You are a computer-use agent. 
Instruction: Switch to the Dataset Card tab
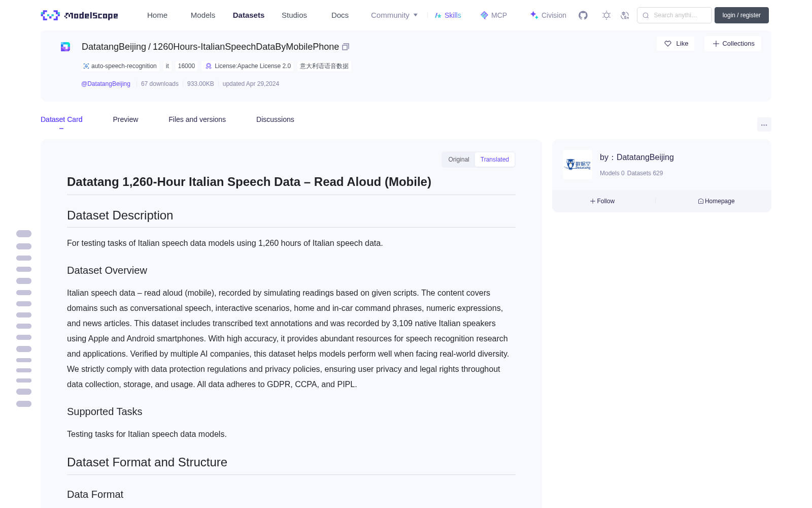[61, 119]
